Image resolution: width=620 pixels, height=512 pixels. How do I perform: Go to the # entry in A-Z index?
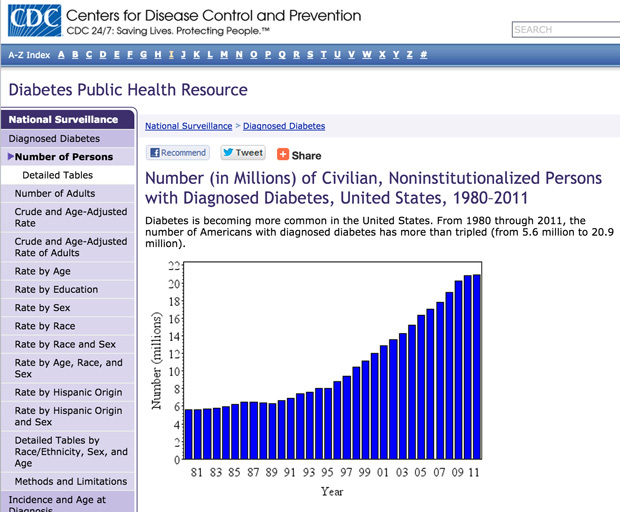(x=424, y=54)
